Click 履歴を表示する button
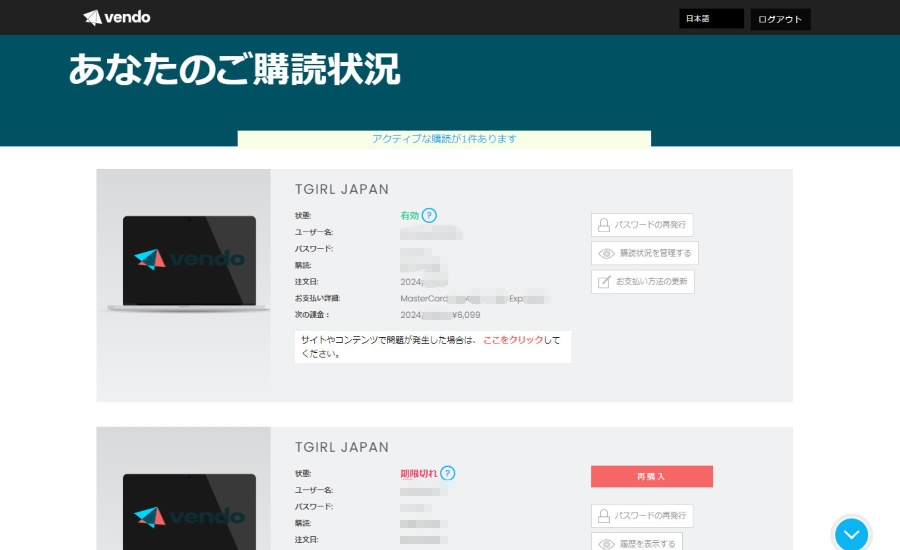 point(637,543)
